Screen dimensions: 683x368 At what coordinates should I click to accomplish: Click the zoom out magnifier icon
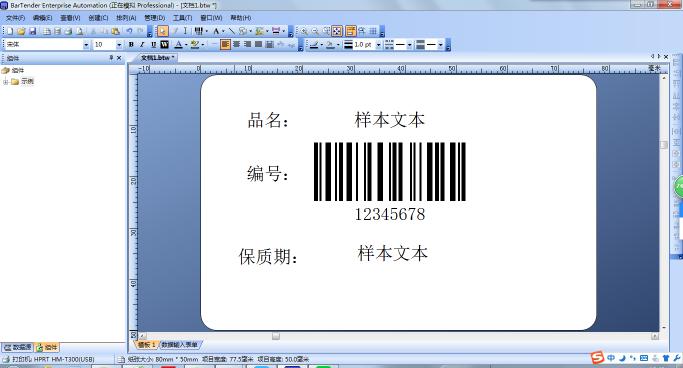315,31
